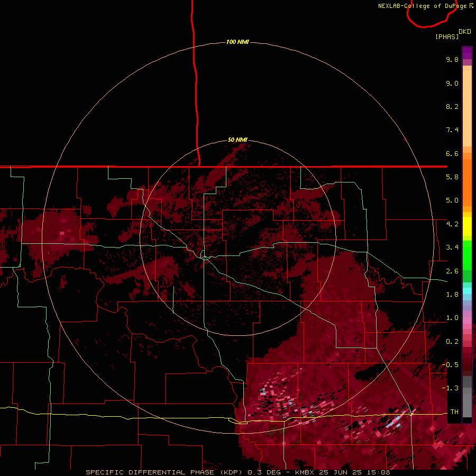Select the cyan segment of color bar
Viewport: 476px width, 476px height.
(x=467, y=291)
